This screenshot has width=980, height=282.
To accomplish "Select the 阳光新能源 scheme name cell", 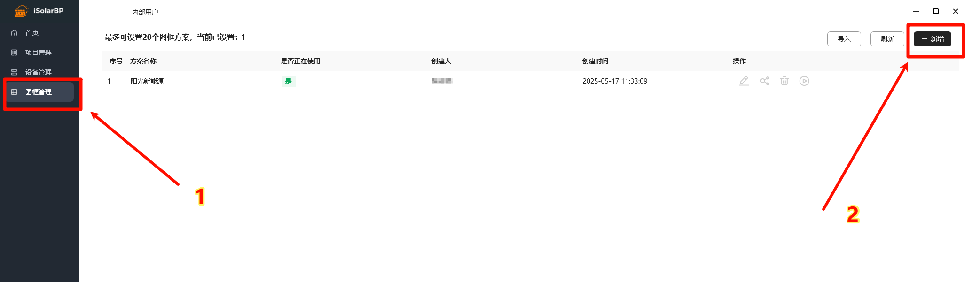I will [x=147, y=81].
